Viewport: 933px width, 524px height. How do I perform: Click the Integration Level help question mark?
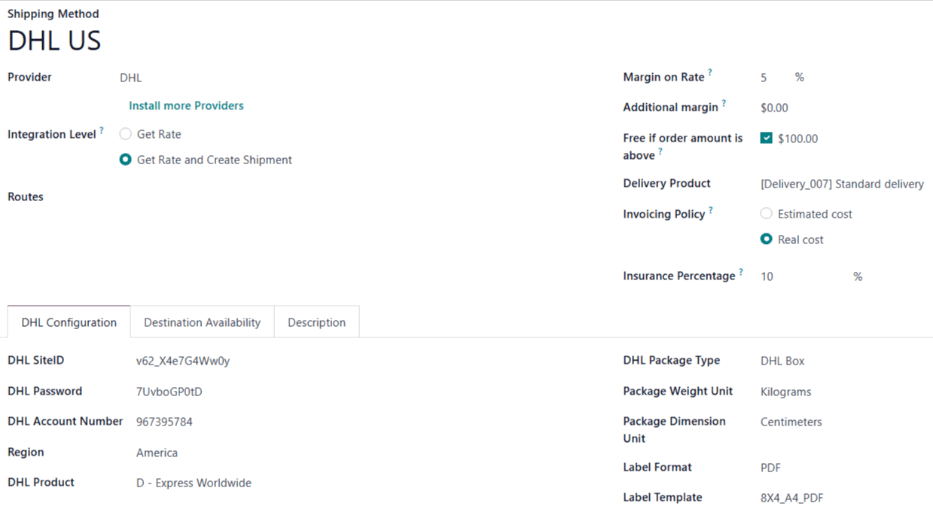102,131
